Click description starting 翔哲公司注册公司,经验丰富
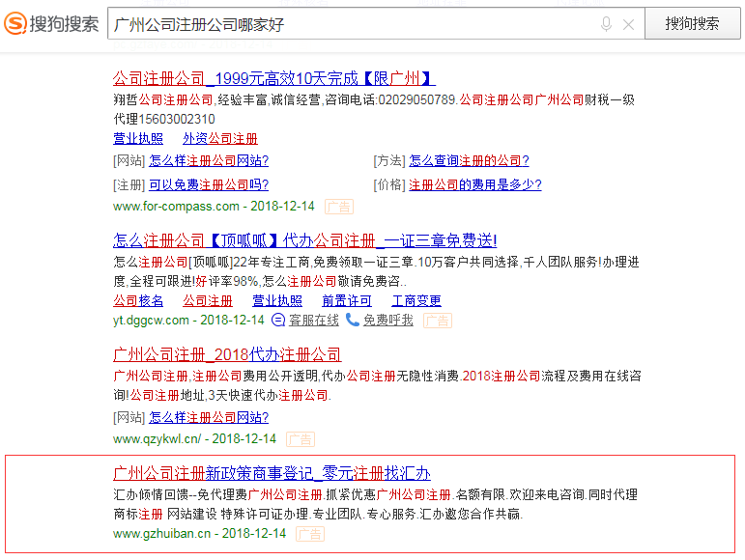This screenshot has height=560, width=745. [x=374, y=109]
